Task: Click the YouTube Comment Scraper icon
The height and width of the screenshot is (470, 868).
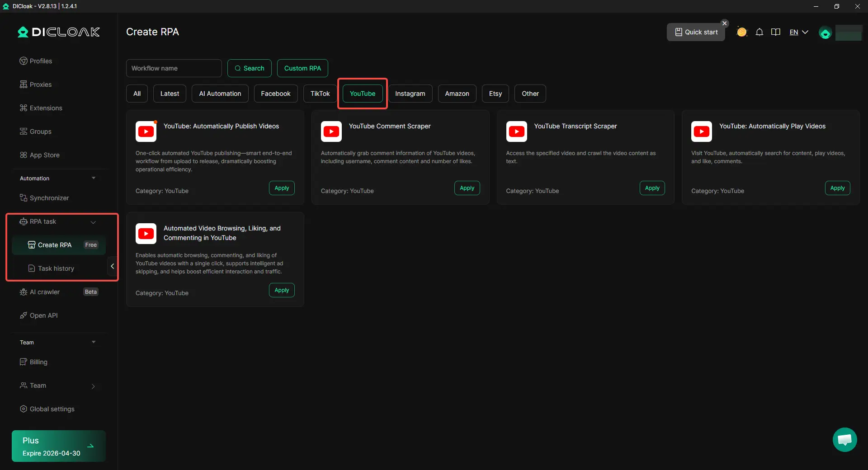Action: coord(331,132)
